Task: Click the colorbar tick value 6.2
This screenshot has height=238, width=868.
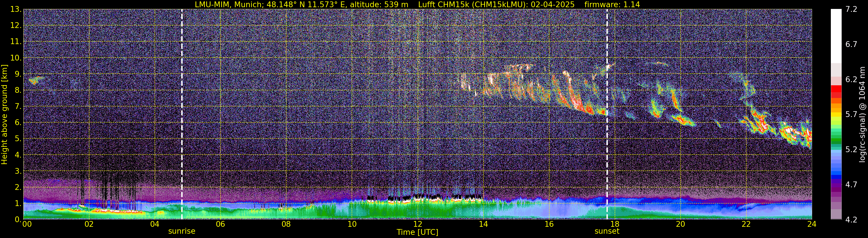Action: click(x=851, y=80)
